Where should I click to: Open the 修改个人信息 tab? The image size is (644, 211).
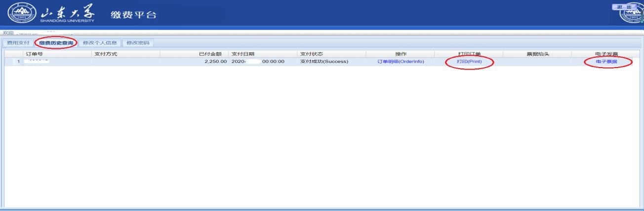100,43
